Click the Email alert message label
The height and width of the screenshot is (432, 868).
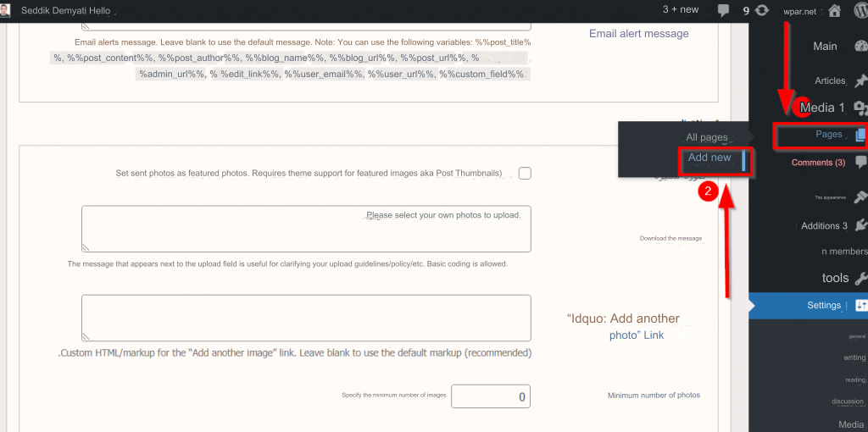[x=639, y=34]
